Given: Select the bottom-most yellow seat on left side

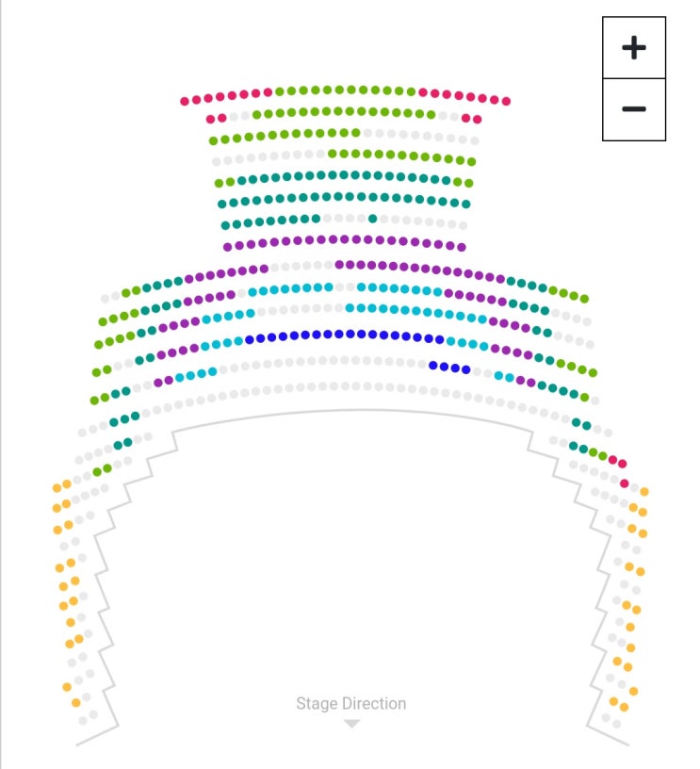Looking at the screenshot, I should pyautogui.click(x=76, y=703).
